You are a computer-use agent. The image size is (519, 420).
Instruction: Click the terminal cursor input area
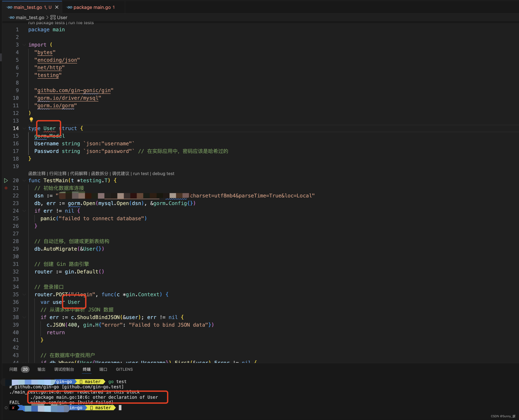[x=120, y=408]
